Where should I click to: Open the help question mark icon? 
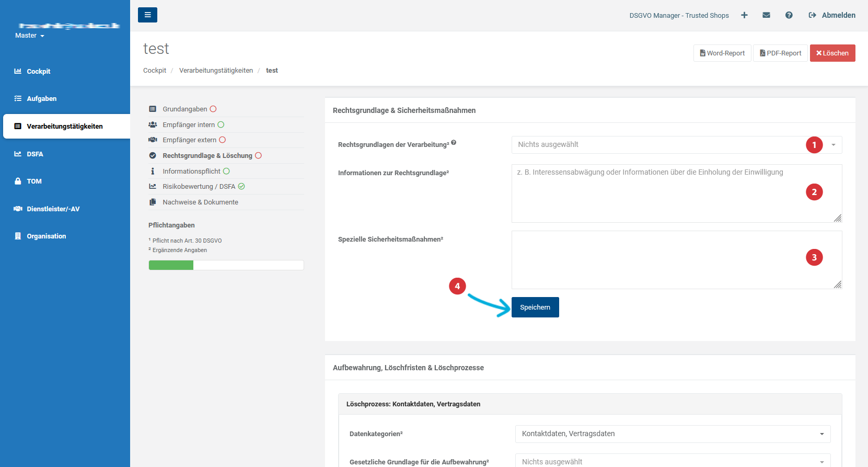click(789, 15)
